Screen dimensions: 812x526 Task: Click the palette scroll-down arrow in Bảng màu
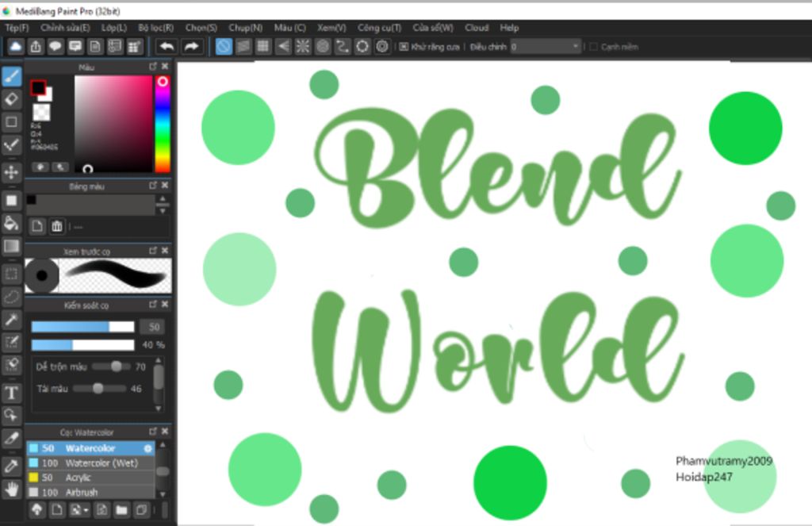(163, 210)
